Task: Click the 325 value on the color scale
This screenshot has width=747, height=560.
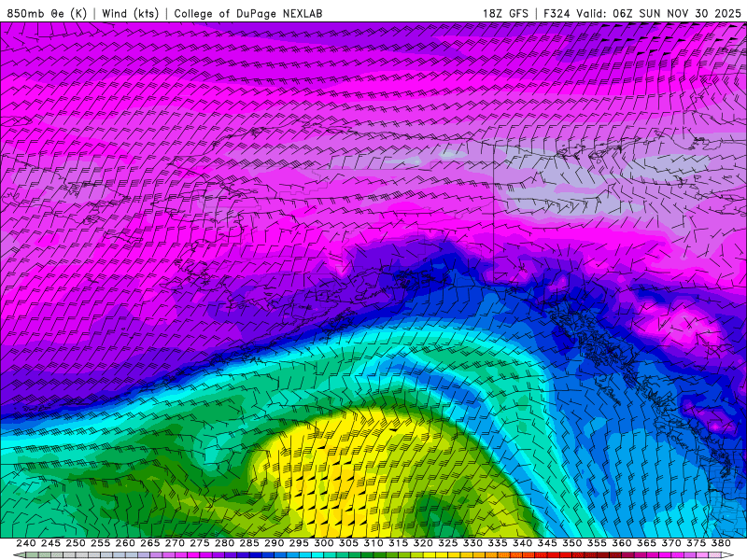Action: point(448,543)
